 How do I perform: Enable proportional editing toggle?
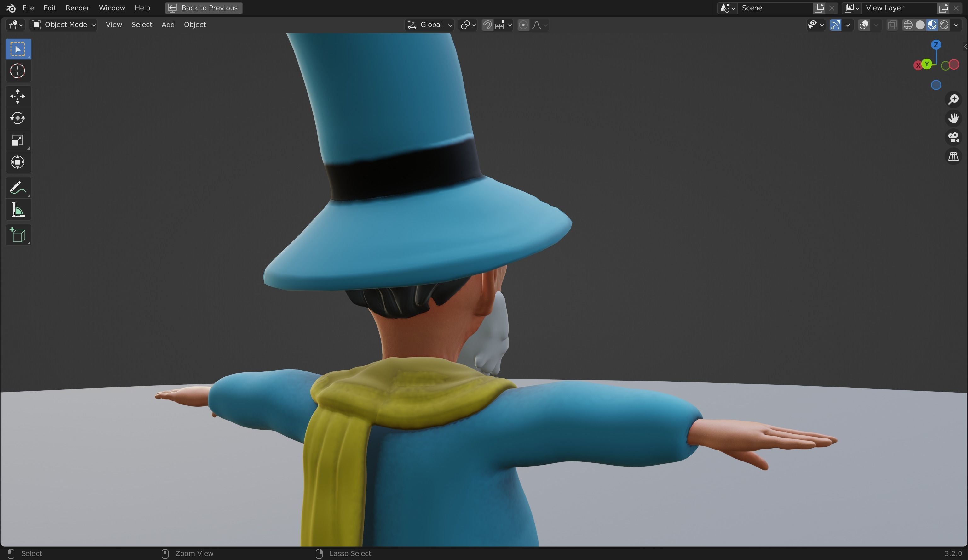(523, 25)
